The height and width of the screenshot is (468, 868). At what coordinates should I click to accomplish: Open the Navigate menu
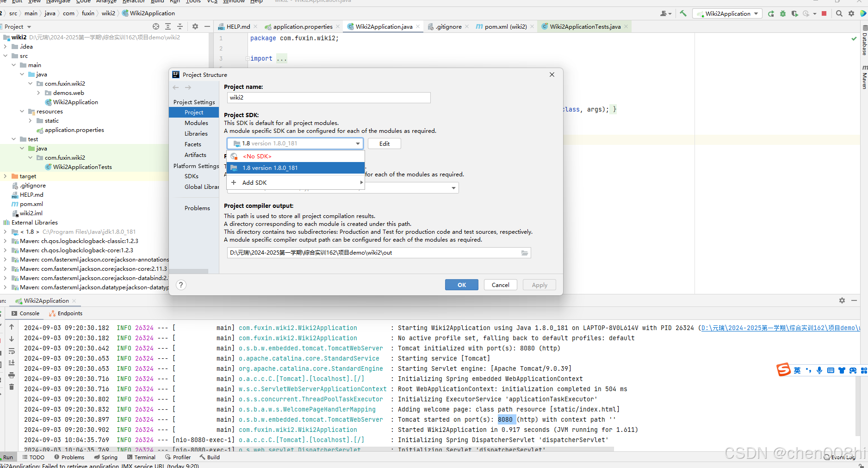[x=58, y=1]
